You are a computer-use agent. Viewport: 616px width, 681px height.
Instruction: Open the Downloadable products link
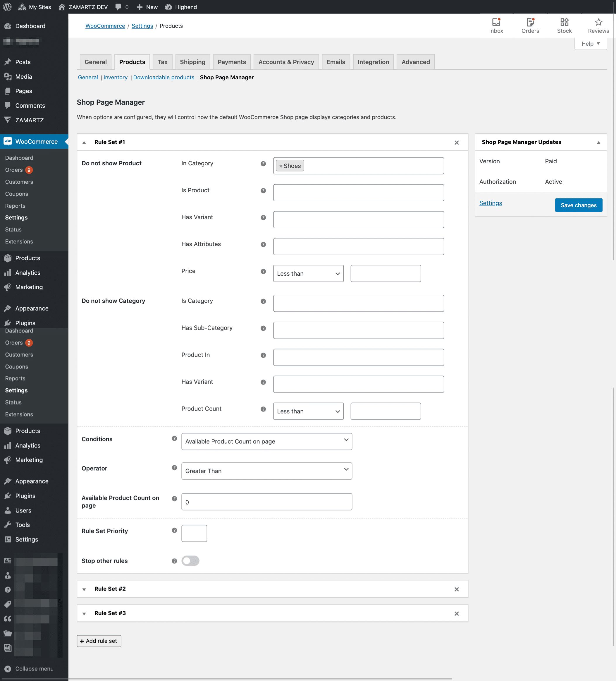164,77
